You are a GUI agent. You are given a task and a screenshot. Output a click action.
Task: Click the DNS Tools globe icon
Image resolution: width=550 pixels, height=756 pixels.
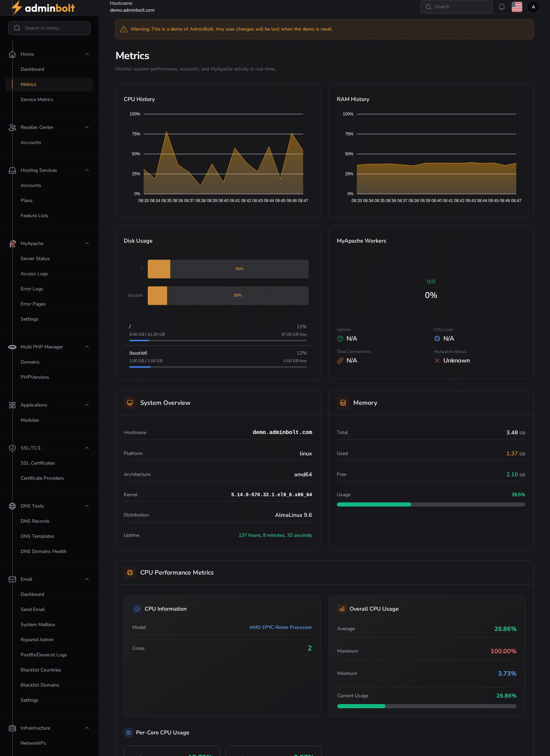(x=12, y=506)
